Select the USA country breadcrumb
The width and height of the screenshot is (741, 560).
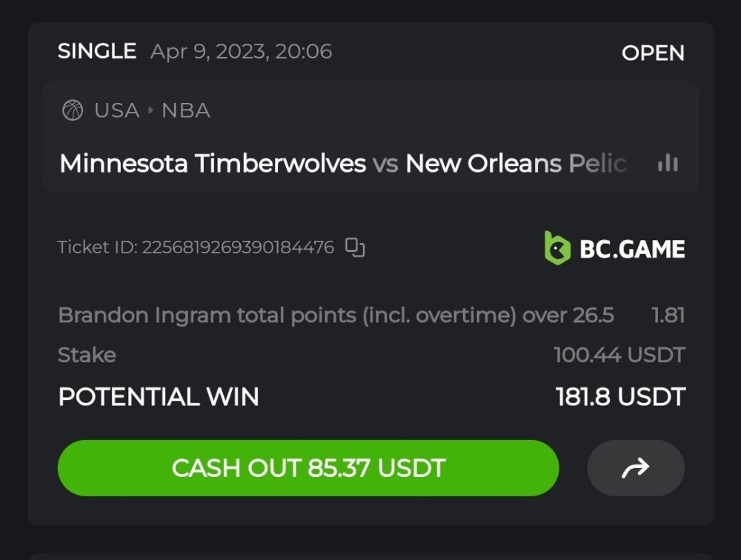(x=116, y=111)
